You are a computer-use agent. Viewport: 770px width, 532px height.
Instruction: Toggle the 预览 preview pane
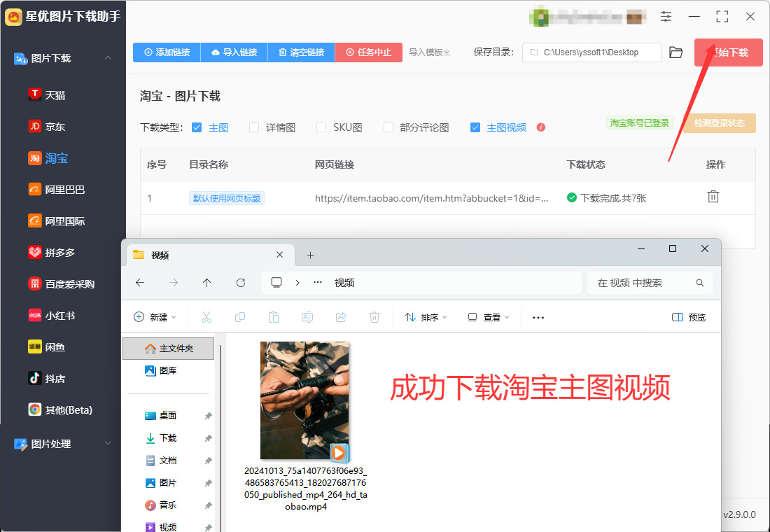click(689, 317)
